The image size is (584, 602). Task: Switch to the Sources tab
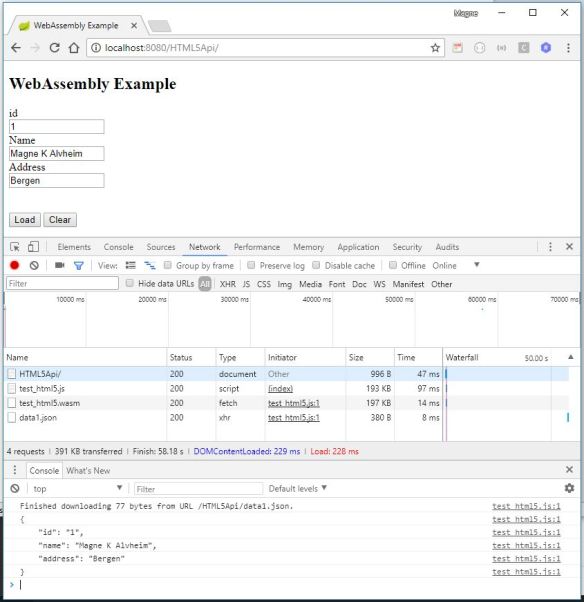pos(161,247)
